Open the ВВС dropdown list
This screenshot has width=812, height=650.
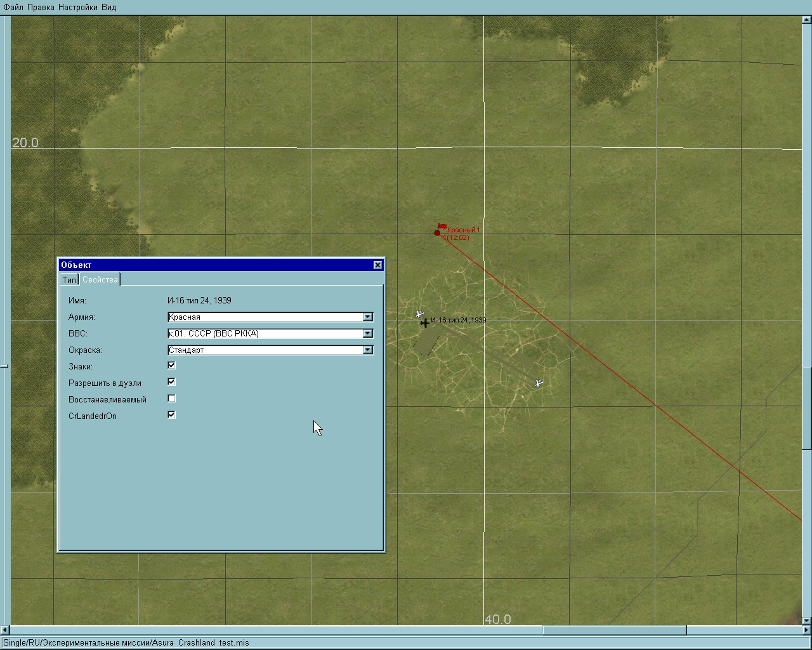pyautogui.click(x=368, y=333)
